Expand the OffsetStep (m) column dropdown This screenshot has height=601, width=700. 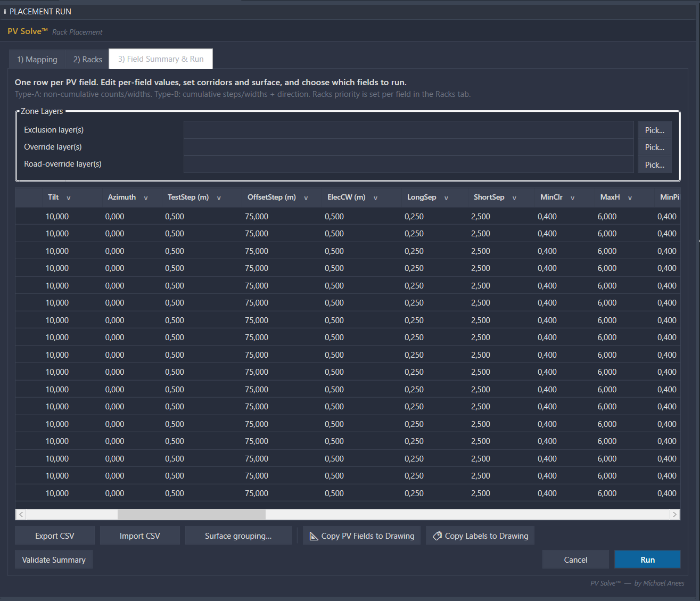(306, 198)
